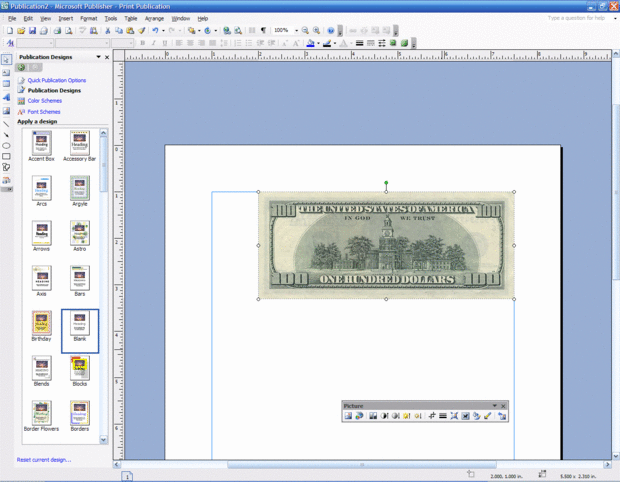Click the Quick Publication Options link

[x=57, y=80]
